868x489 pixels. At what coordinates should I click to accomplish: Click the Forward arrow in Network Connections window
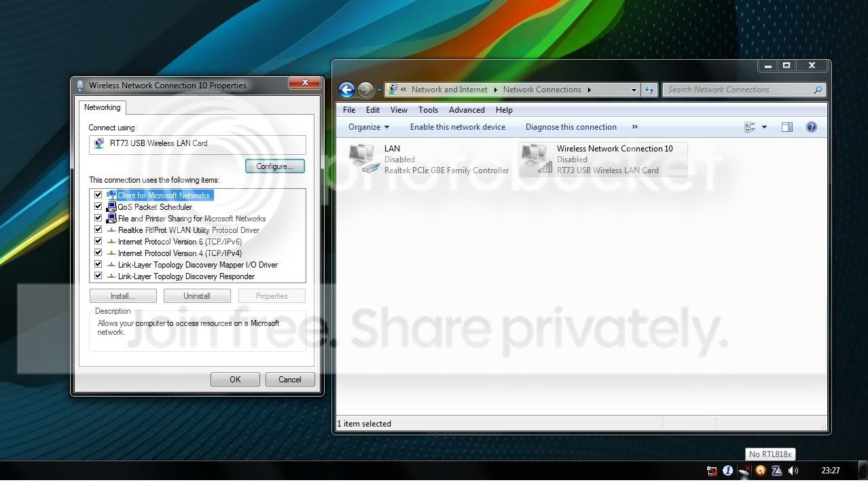365,90
